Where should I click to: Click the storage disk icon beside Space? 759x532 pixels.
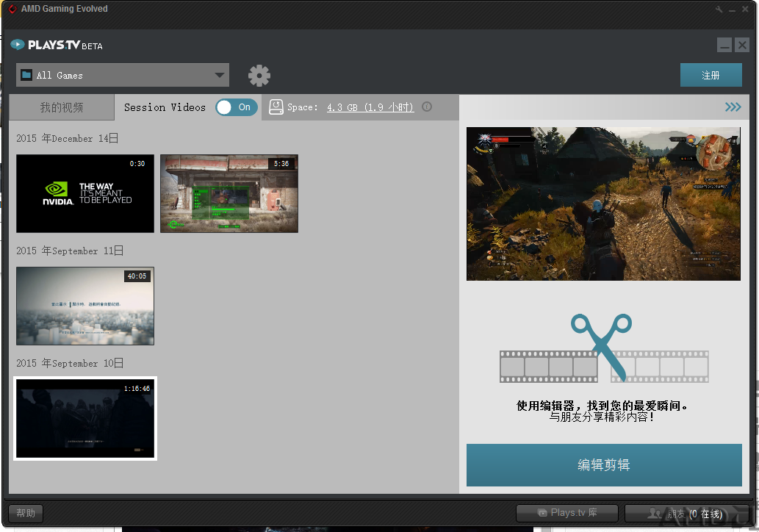pos(276,107)
